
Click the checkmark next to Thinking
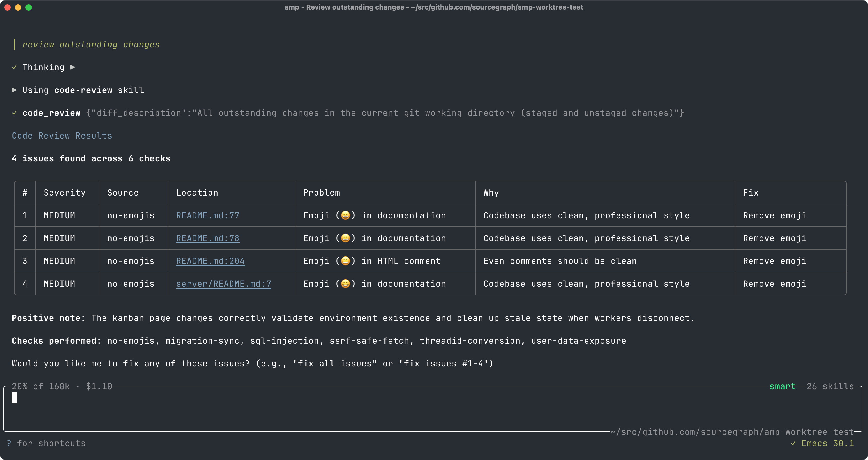pos(14,67)
